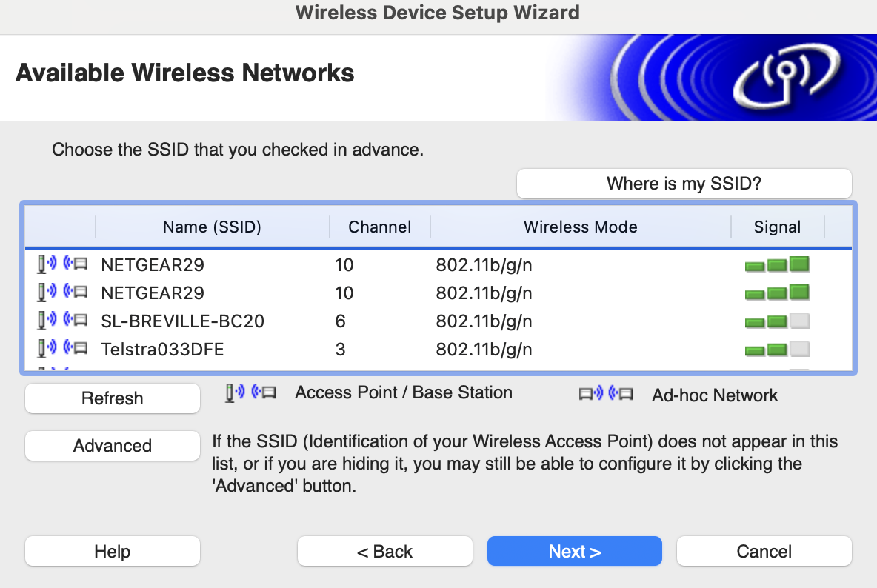Click the signal indicator for Telstra033DFE
The width and height of the screenshot is (877, 588).
776,349
